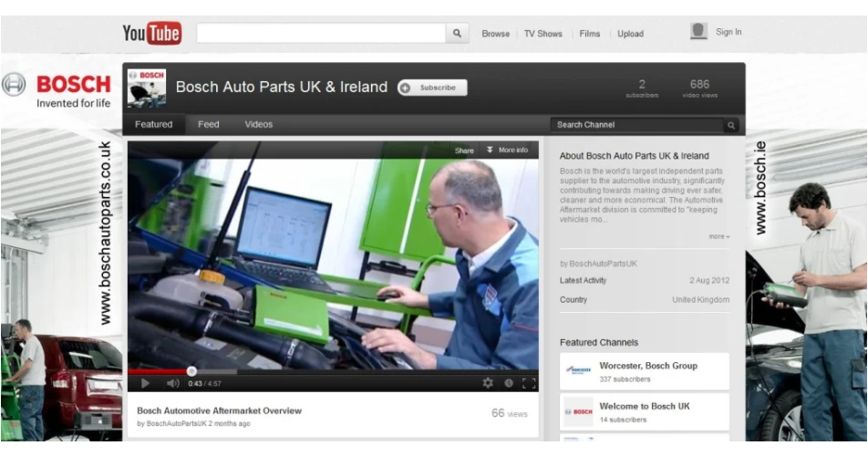The width and height of the screenshot is (868, 456).
Task: Open the Upload page
Action: pos(631,34)
